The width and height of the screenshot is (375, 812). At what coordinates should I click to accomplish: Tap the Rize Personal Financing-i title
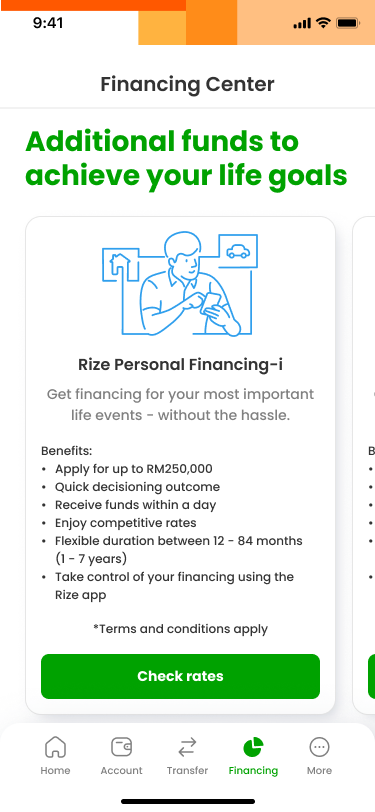[180, 365]
